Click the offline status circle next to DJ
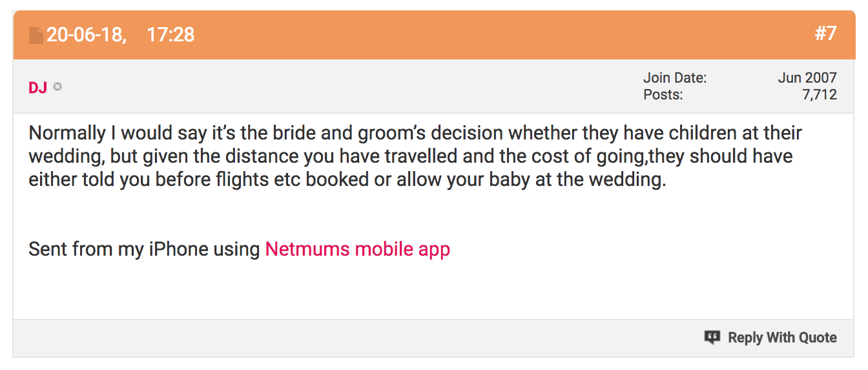Screen dimensions: 868x370 coord(57,87)
